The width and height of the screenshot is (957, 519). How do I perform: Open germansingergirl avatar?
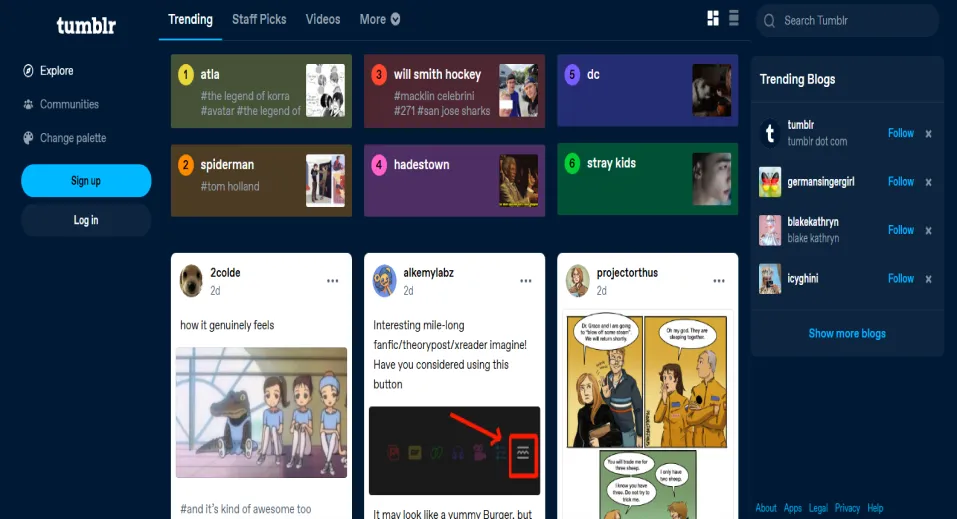pos(770,181)
